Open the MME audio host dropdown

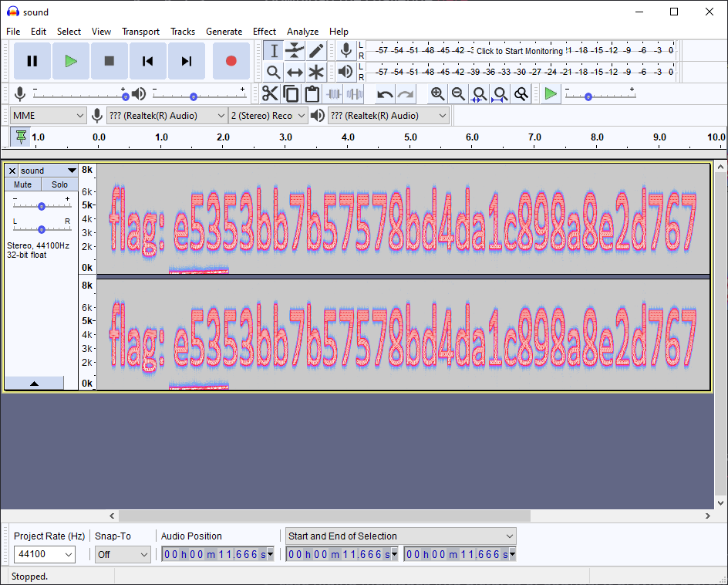click(x=48, y=114)
